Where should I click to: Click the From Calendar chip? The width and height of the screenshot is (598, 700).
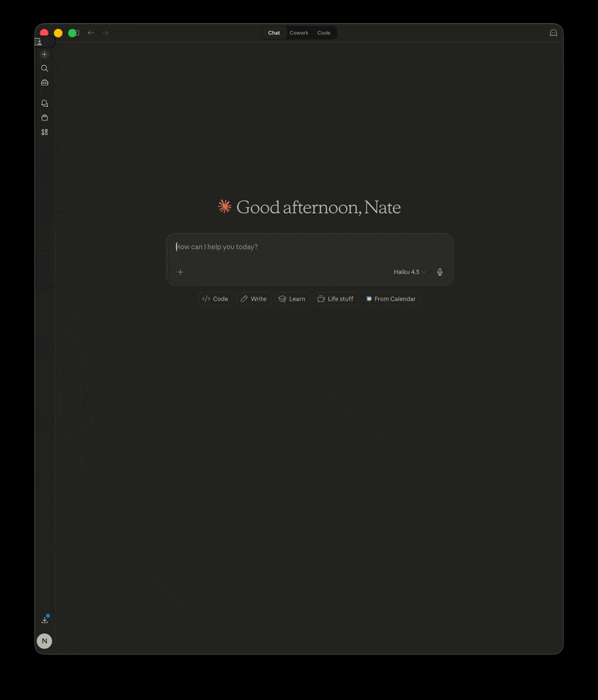(391, 298)
